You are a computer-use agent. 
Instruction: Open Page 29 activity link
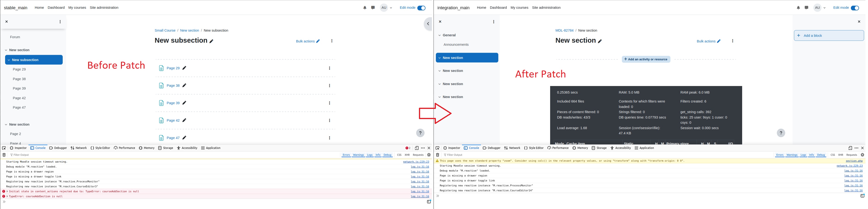click(173, 68)
